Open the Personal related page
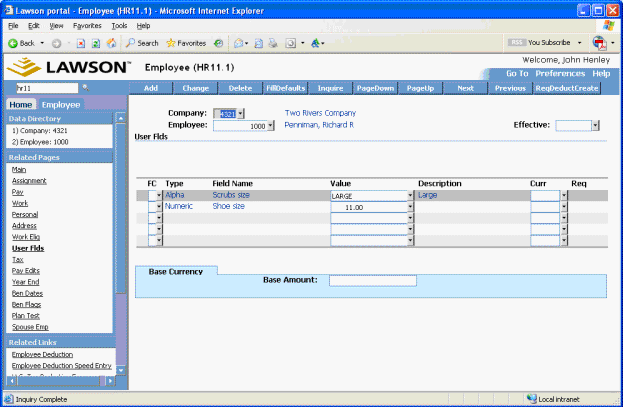Image resolution: width=623 pixels, height=407 pixels. pyautogui.click(x=25, y=215)
